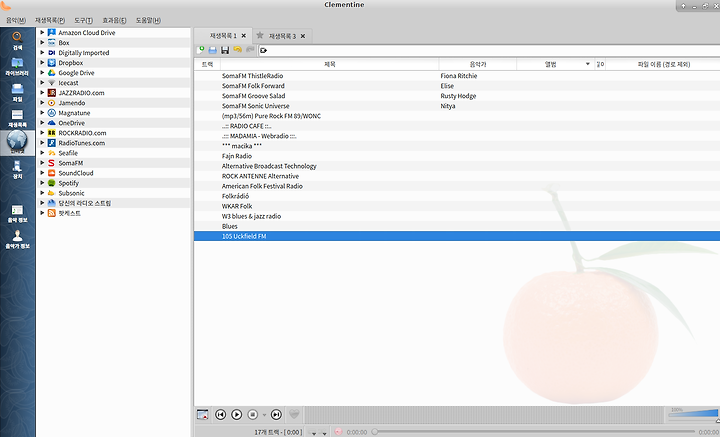Click the show cover window icon
The height and width of the screenshot is (437, 720).
202,415
